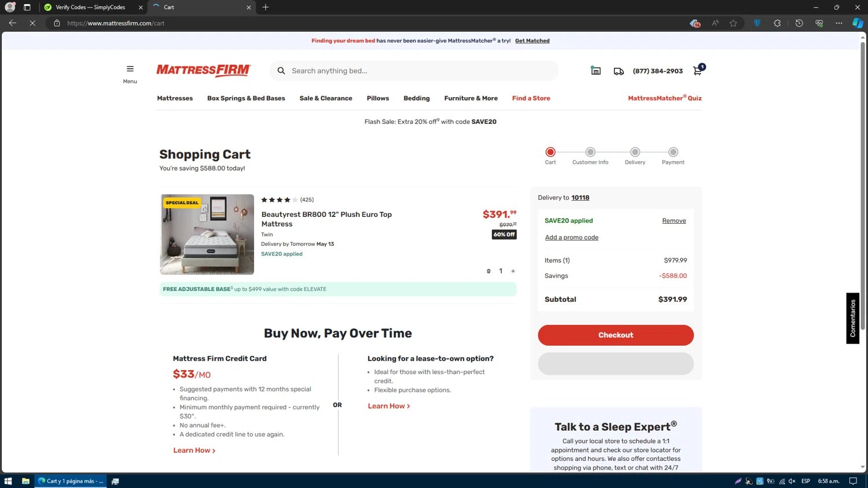Open File Explorer from taskbar
The image size is (868, 488).
coord(25,481)
